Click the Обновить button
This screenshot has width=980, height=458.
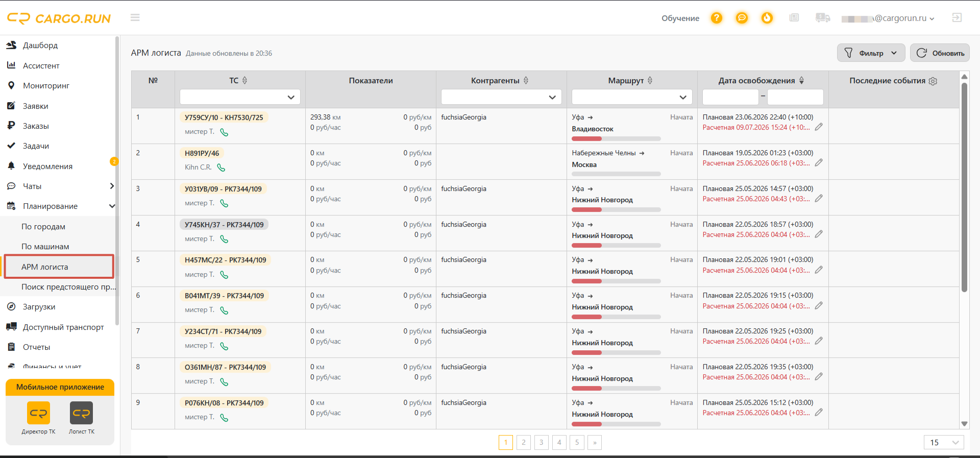[940, 53]
